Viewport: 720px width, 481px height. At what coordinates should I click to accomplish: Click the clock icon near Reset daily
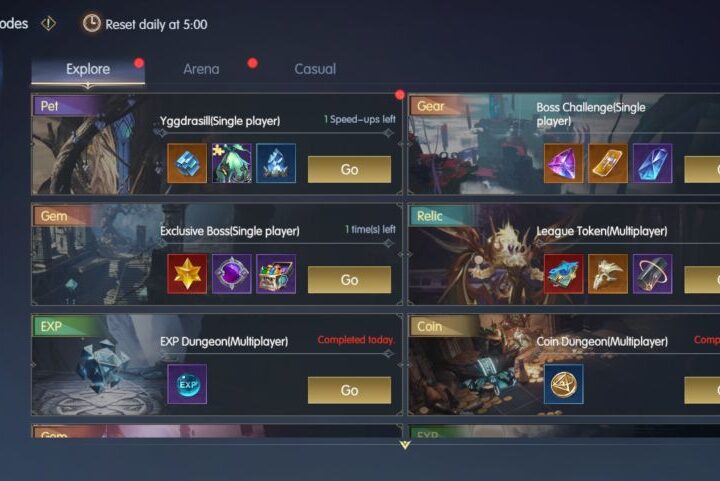click(x=91, y=23)
